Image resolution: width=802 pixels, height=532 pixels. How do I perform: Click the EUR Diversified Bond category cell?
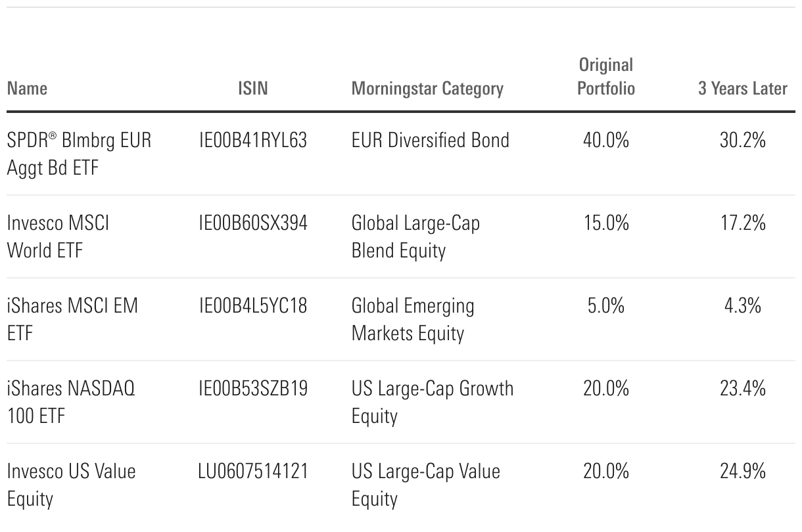point(430,141)
